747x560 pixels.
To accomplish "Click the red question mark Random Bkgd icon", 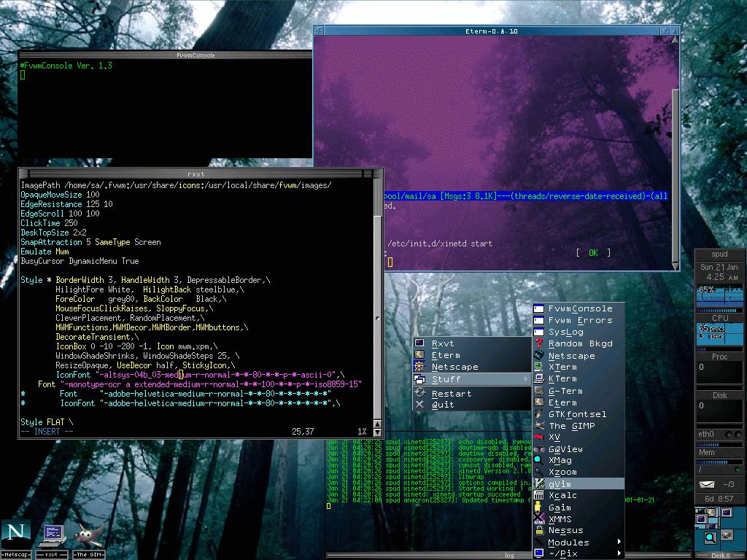I will pos(539,343).
